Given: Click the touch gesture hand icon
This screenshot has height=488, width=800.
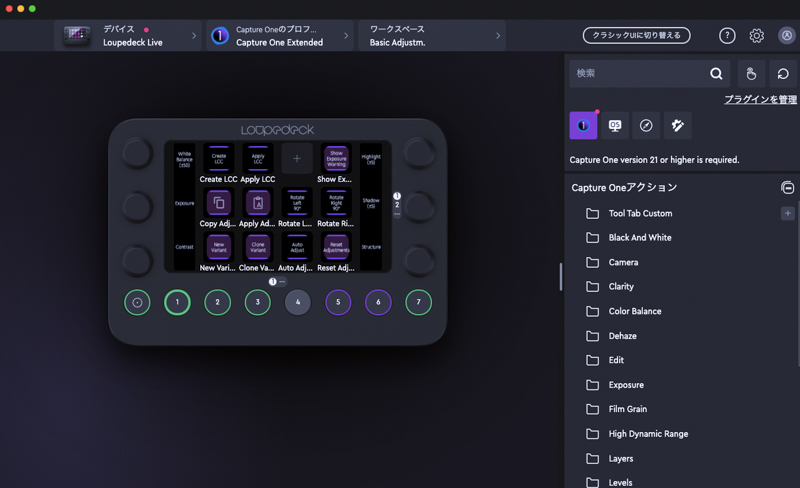Looking at the screenshot, I should [x=751, y=74].
